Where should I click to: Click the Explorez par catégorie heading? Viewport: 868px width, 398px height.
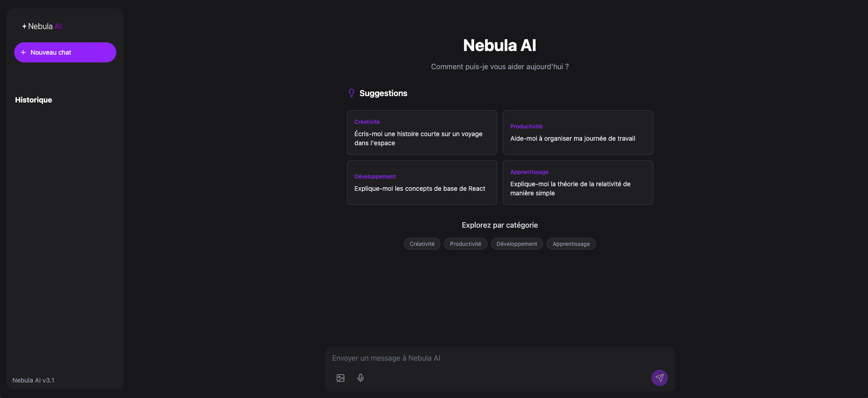pyautogui.click(x=500, y=225)
